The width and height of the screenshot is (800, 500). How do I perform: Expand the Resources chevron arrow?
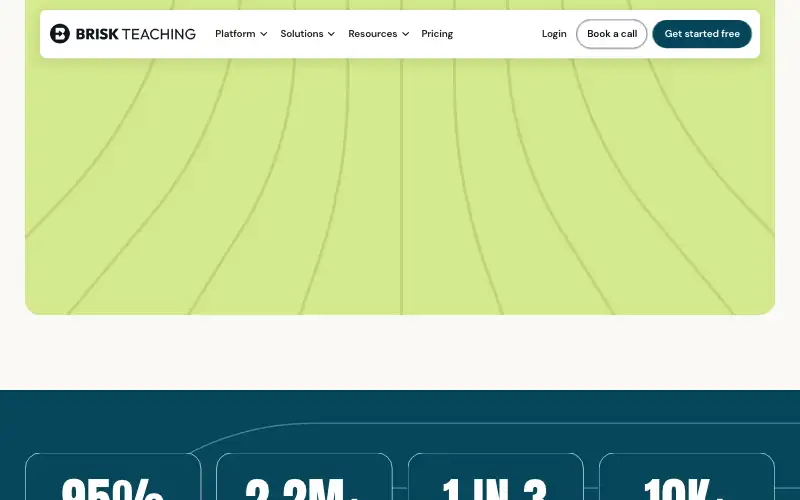(x=406, y=34)
